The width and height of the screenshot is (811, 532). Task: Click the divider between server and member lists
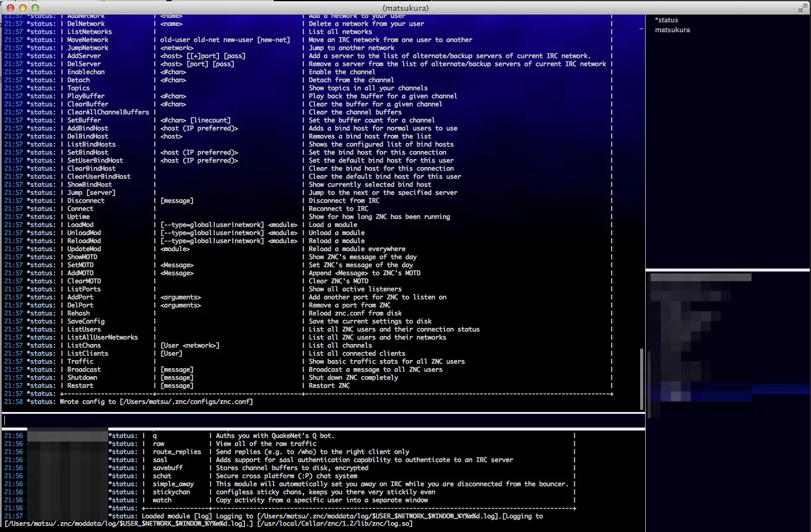point(727,270)
